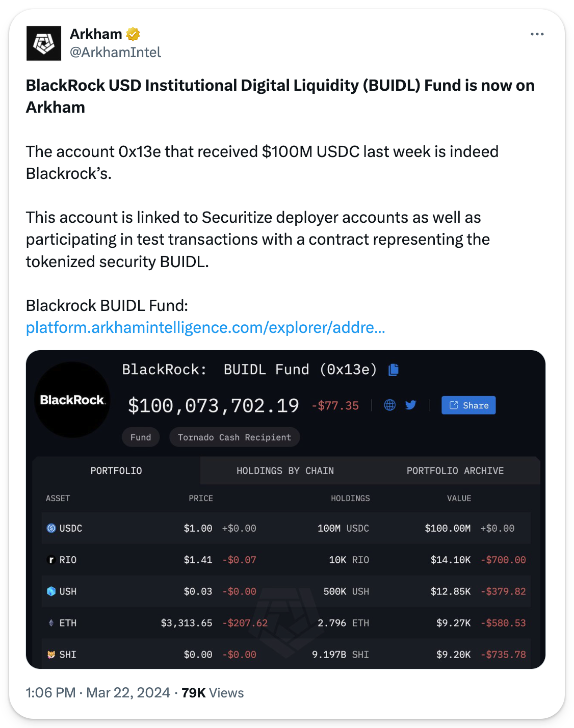Click the BlackRock logo thumbnail
The image size is (574, 728).
72,400
